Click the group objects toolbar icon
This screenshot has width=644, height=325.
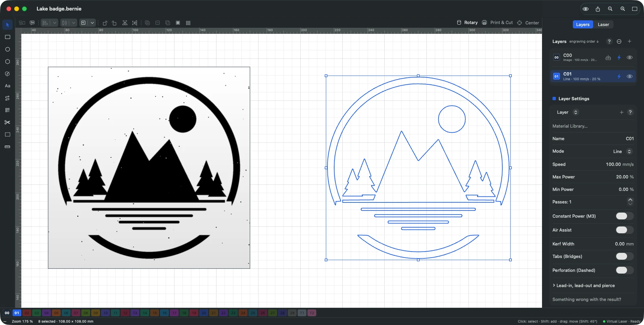22,23
